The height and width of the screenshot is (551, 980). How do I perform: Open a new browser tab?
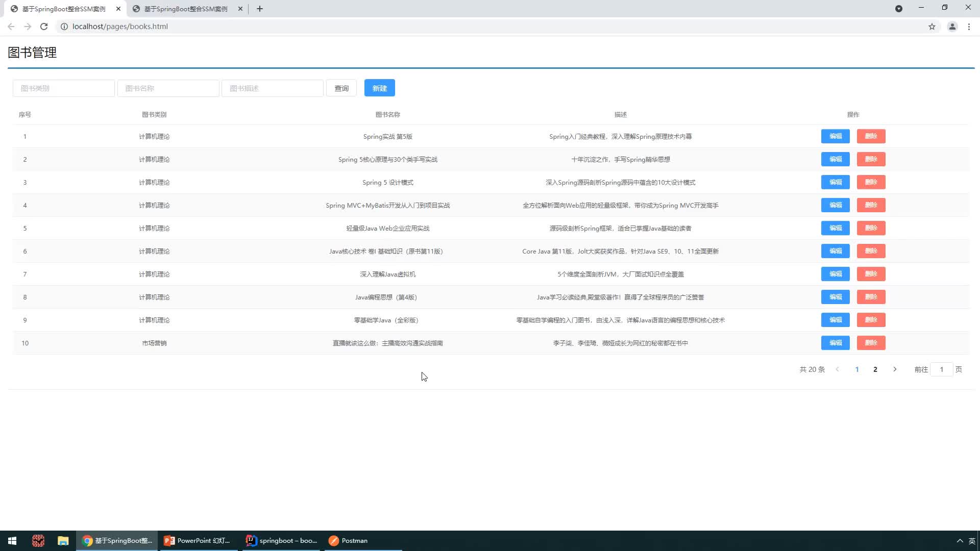(x=260, y=9)
